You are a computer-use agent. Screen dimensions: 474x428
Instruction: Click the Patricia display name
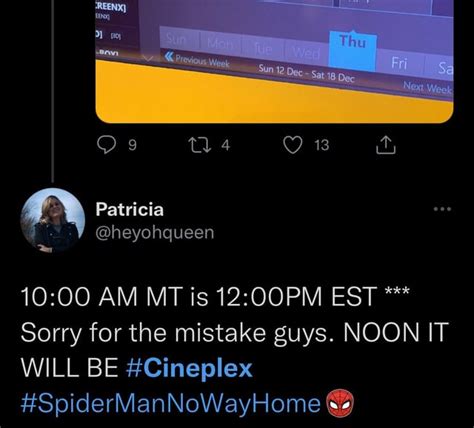pos(130,209)
